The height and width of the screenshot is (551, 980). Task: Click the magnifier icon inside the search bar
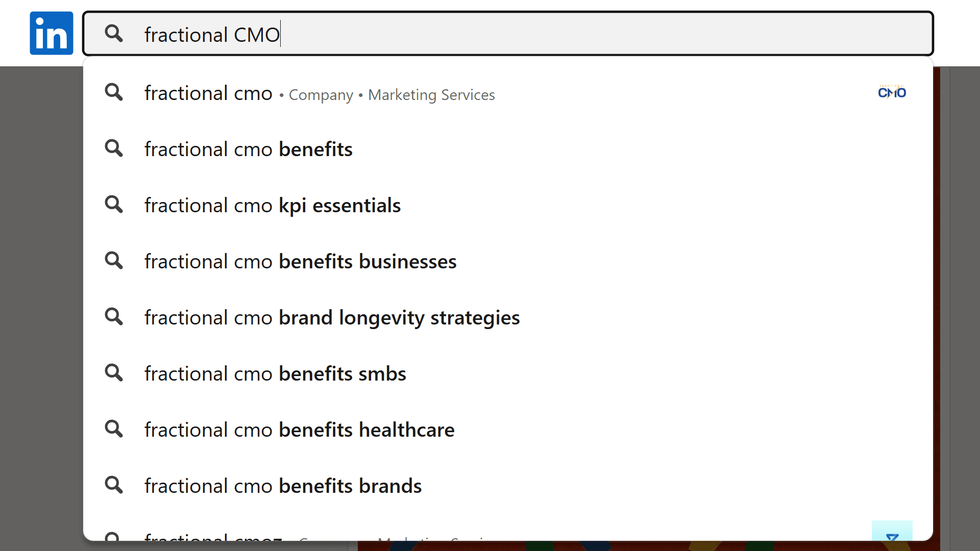tap(114, 34)
